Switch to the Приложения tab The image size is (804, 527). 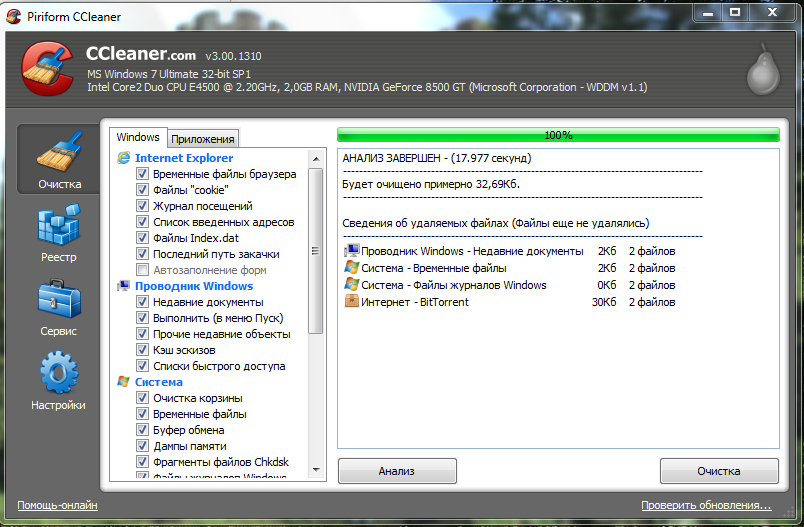coord(203,139)
